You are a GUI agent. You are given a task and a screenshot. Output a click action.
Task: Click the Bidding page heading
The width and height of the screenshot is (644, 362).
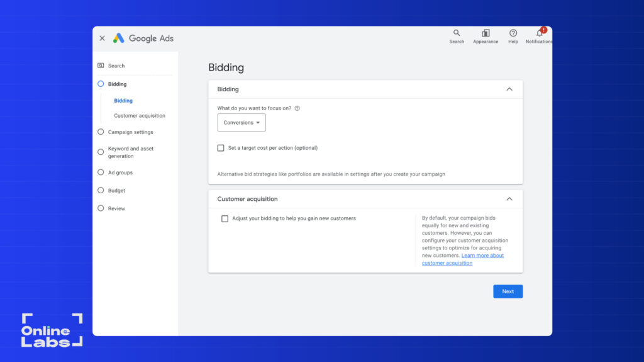226,67
